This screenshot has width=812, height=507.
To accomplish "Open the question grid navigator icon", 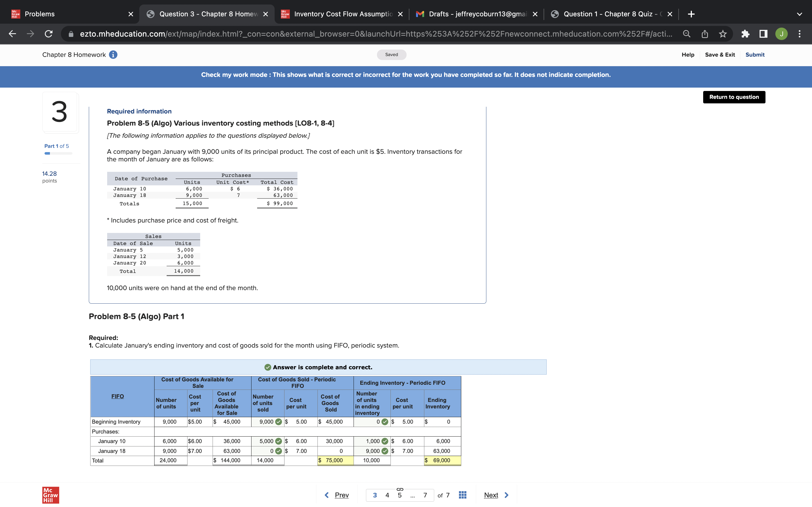I will tap(462, 495).
